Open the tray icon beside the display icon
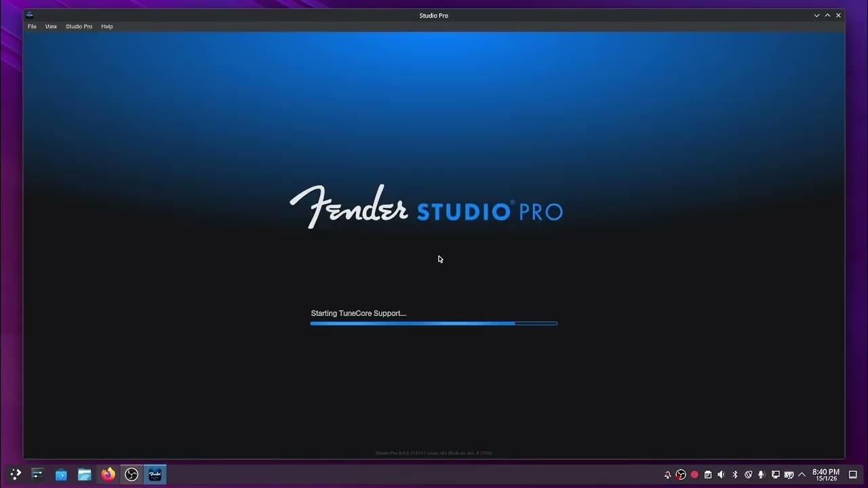Image resolution: width=868 pixels, height=488 pixels. tap(789, 474)
